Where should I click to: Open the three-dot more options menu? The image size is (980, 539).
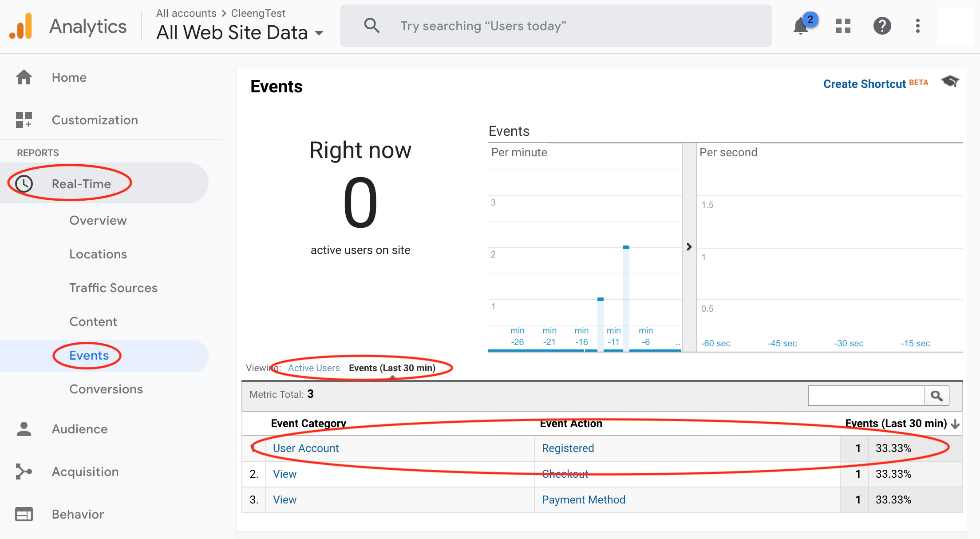[918, 26]
